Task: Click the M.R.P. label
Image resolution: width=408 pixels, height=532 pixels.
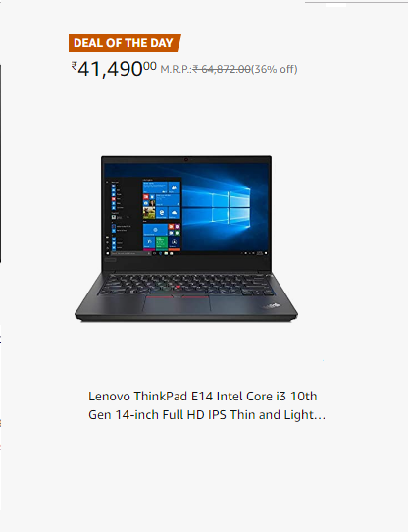Action: pyautogui.click(x=176, y=70)
